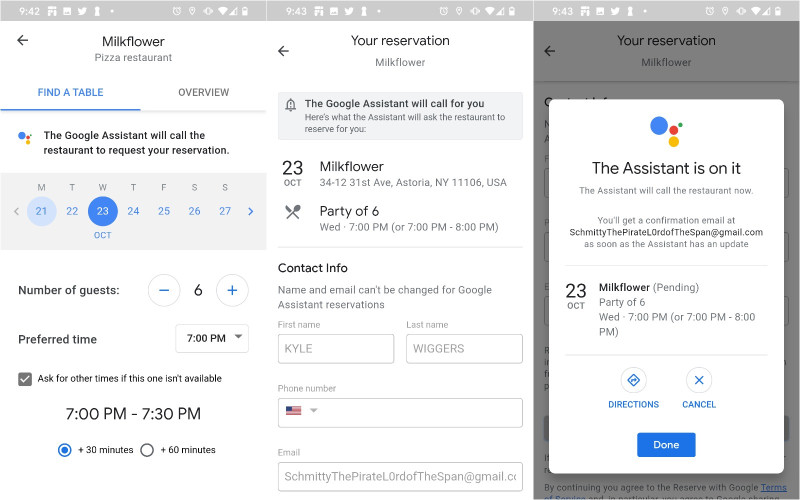Open the Preferred time 7:00 PM dropdown

(x=212, y=338)
